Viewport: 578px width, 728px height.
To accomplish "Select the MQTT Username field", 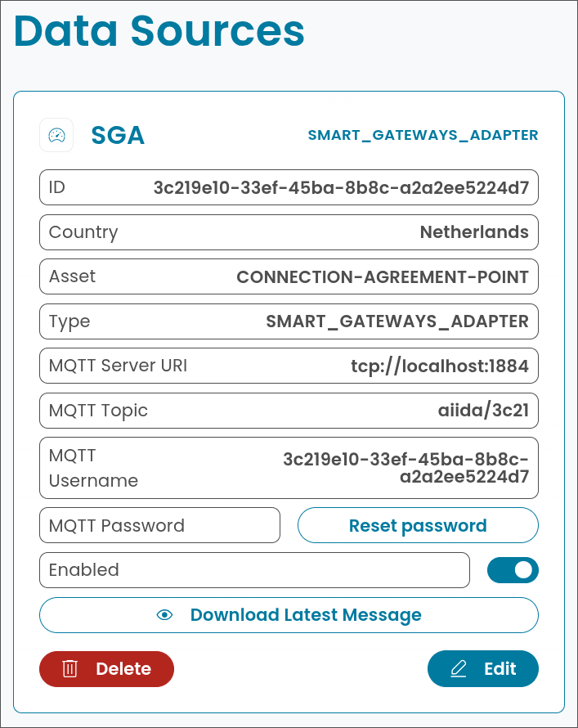I will click(289, 467).
